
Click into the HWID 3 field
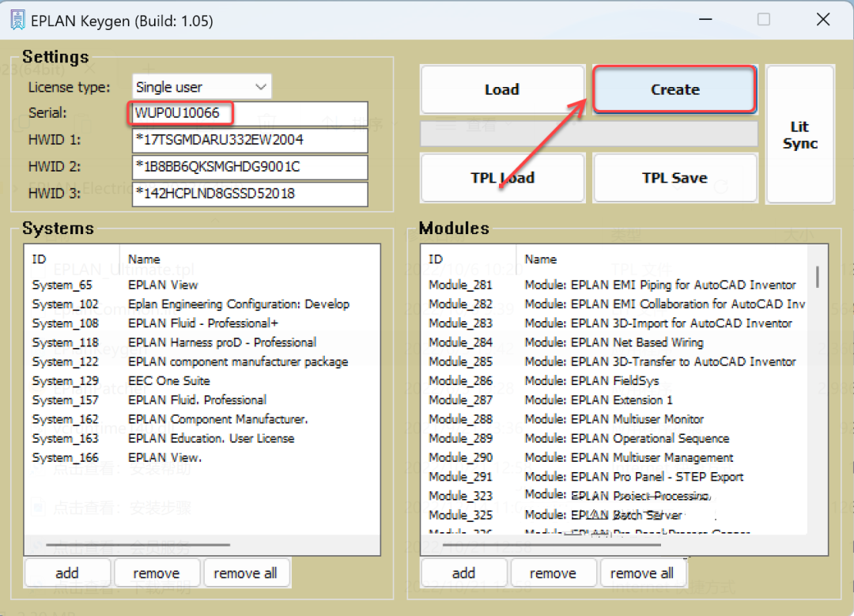250,194
